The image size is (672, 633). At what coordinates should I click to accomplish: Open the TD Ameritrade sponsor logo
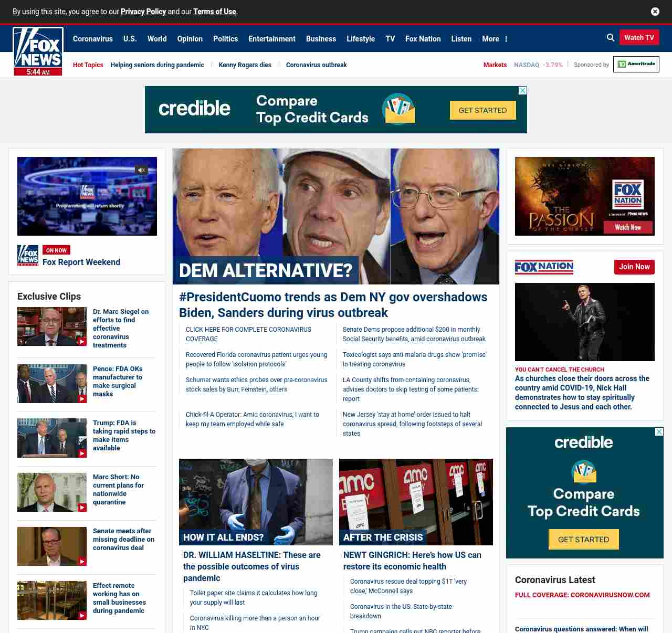pos(636,65)
